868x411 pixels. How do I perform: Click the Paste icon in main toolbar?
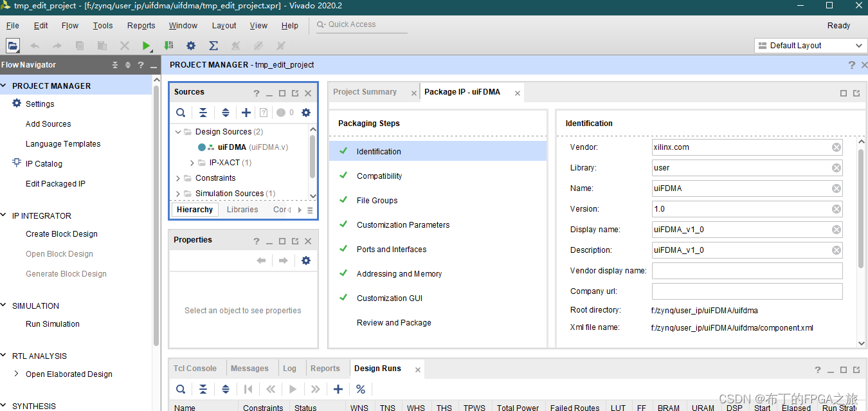(102, 46)
